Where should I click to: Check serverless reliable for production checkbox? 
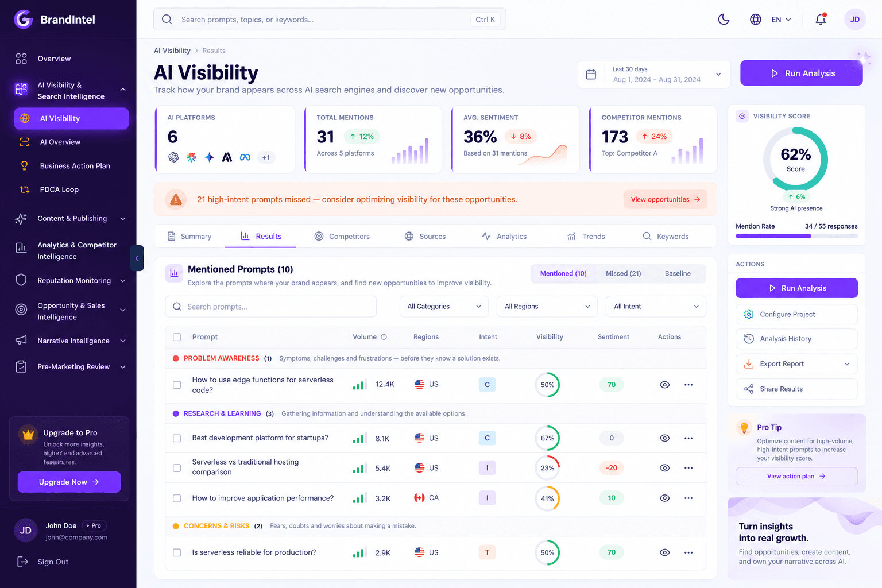click(177, 552)
